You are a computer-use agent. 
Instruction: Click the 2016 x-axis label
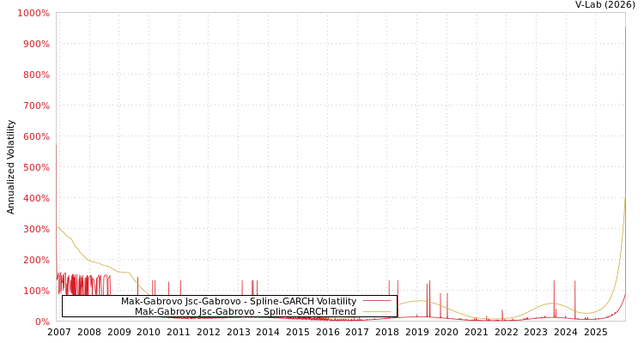click(x=328, y=332)
